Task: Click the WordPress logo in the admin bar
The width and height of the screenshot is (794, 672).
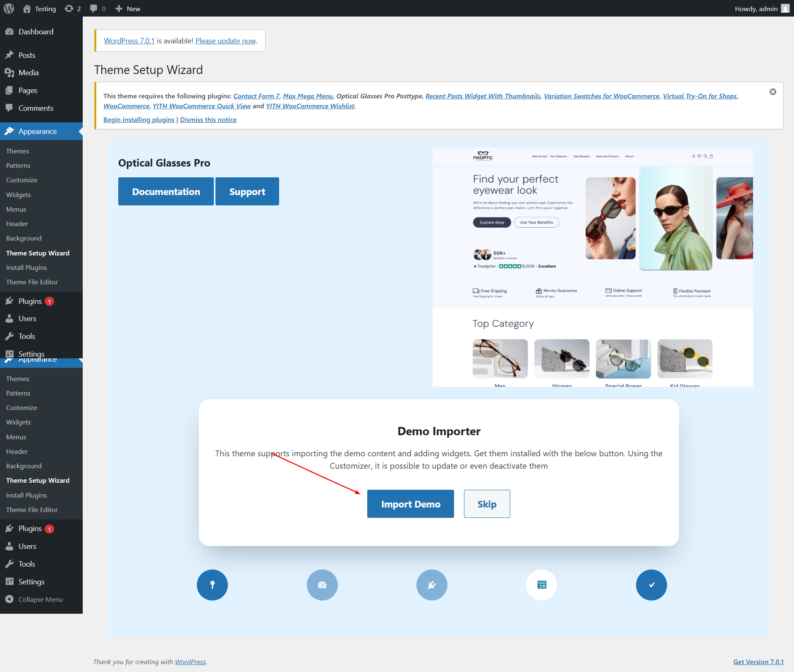Action: click(9, 8)
